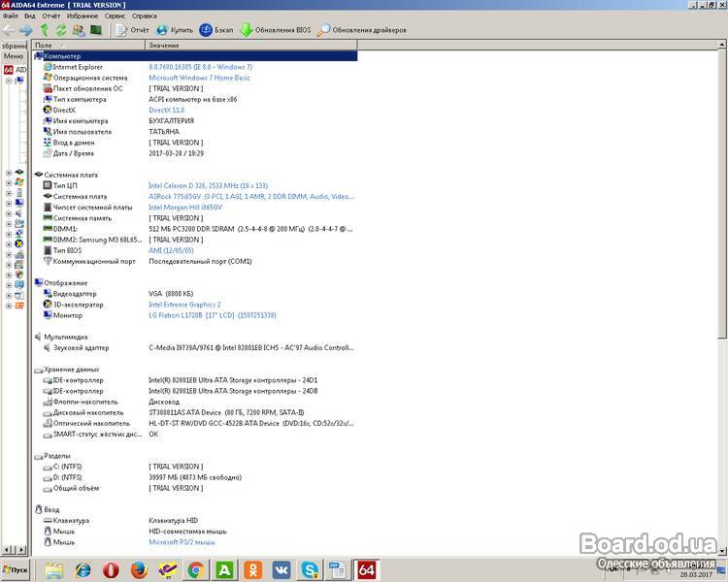
Task: Select the Системная плата section header
Action: click(x=71, y=175)
